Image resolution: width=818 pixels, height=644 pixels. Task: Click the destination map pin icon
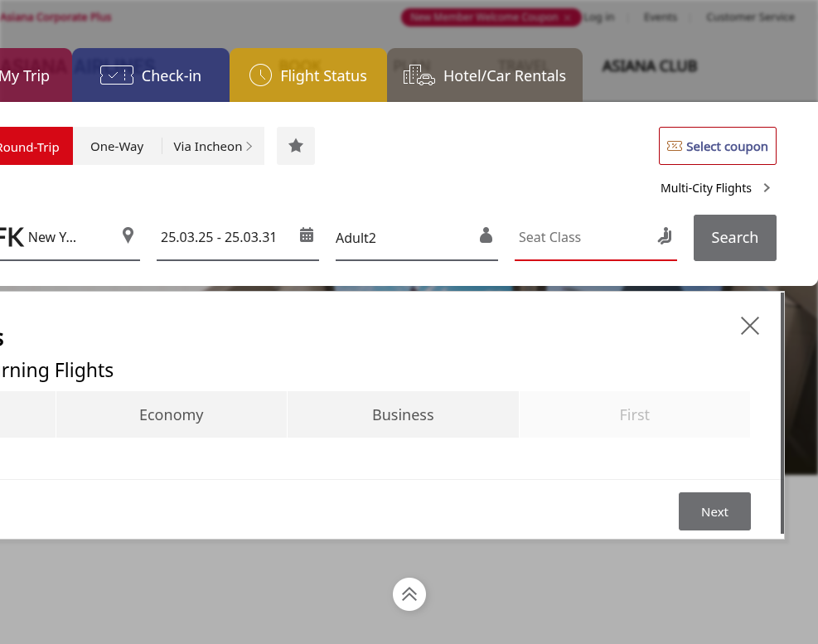point(128,235)
